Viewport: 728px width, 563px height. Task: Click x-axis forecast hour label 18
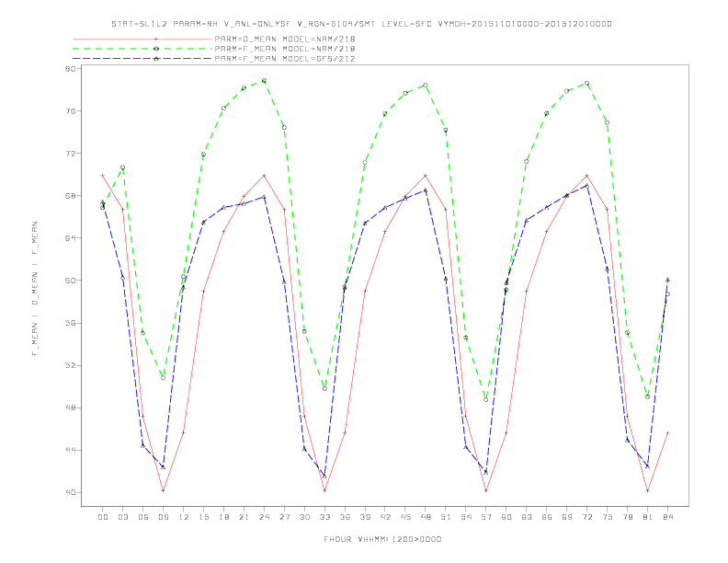[x=223, y=517]
